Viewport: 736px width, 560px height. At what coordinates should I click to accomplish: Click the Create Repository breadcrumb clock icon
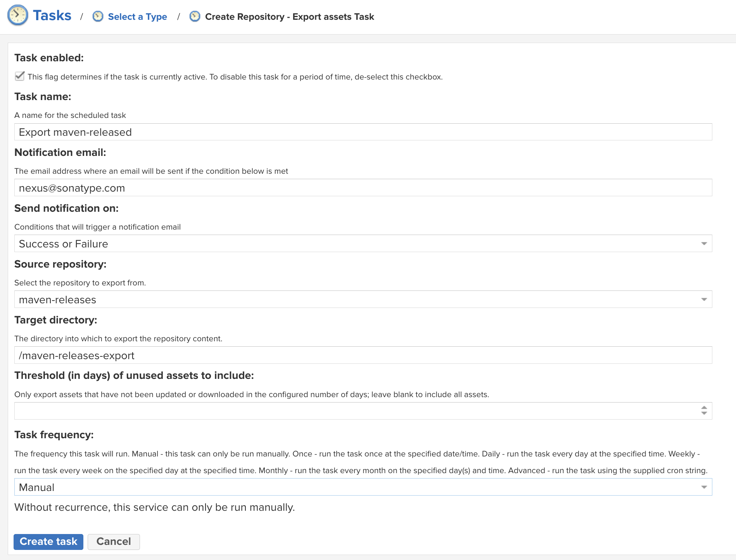(195, 16)
